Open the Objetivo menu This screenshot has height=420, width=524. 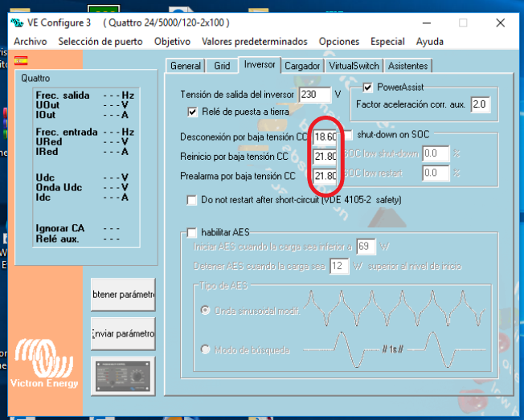click(172, 42)
